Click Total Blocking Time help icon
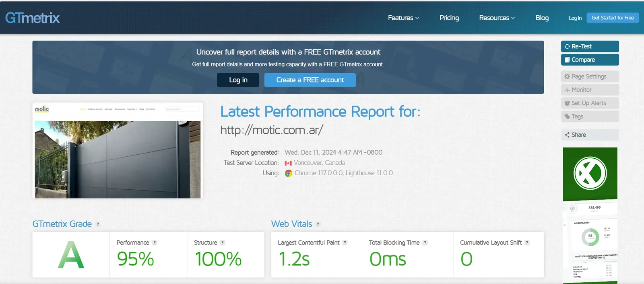 (x=425, y=243)
